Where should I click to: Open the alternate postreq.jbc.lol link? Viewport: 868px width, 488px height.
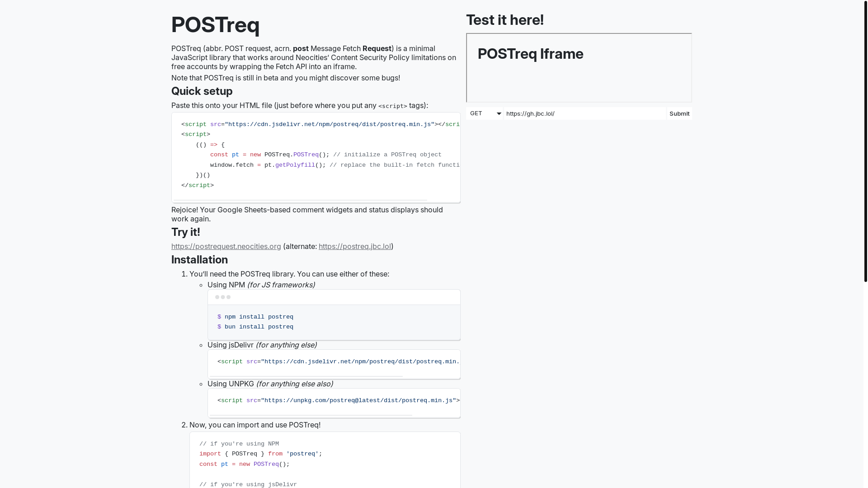click(x=355, y=246)
